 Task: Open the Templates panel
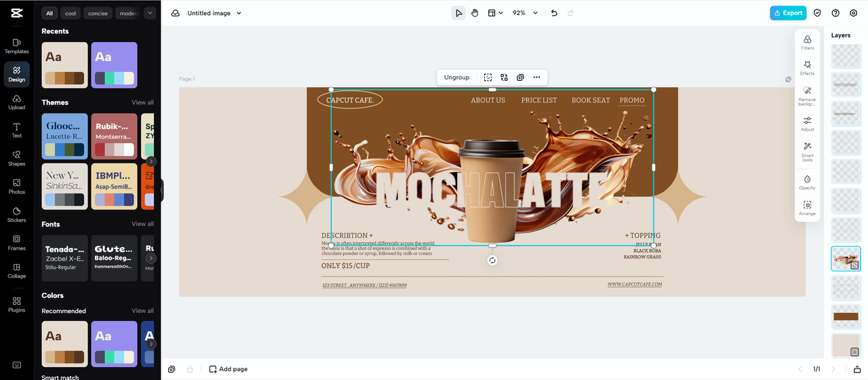(x=16, y=45)
